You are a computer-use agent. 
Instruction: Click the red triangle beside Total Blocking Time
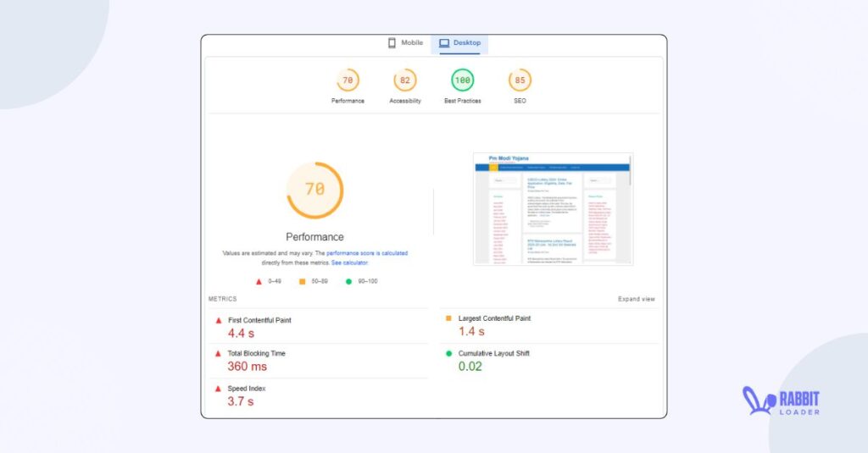[x=218, y=353]
